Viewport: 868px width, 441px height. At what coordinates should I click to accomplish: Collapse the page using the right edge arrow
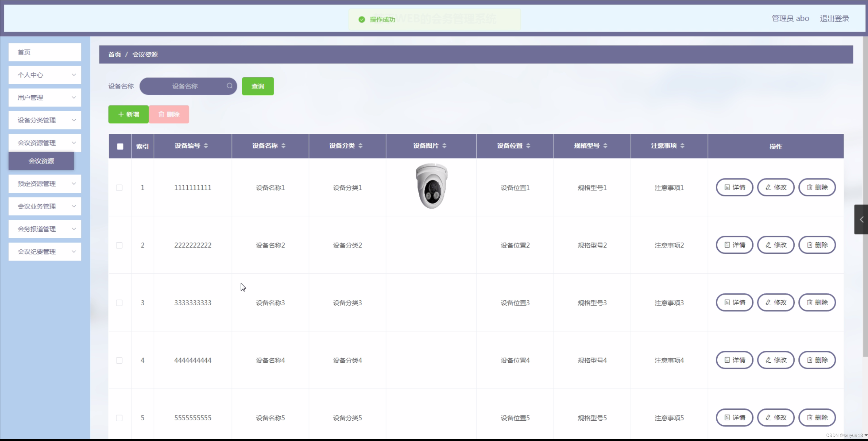[861, 219]
